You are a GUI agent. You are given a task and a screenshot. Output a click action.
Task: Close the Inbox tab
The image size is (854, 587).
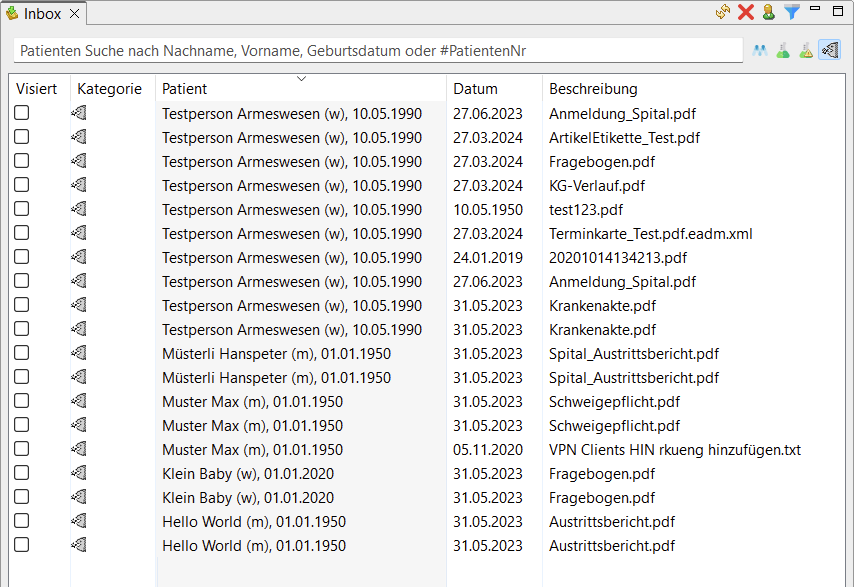pyautogui.click(x=75, y=14)
